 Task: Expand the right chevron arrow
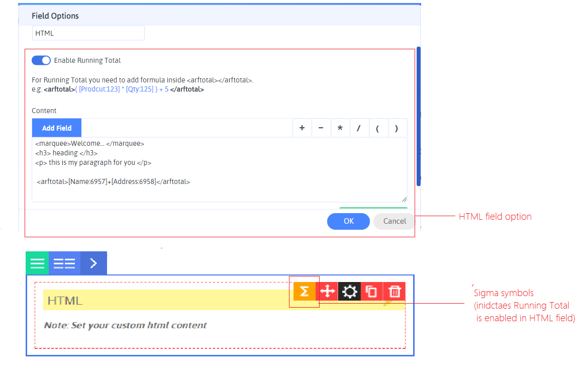pos(93,263)
